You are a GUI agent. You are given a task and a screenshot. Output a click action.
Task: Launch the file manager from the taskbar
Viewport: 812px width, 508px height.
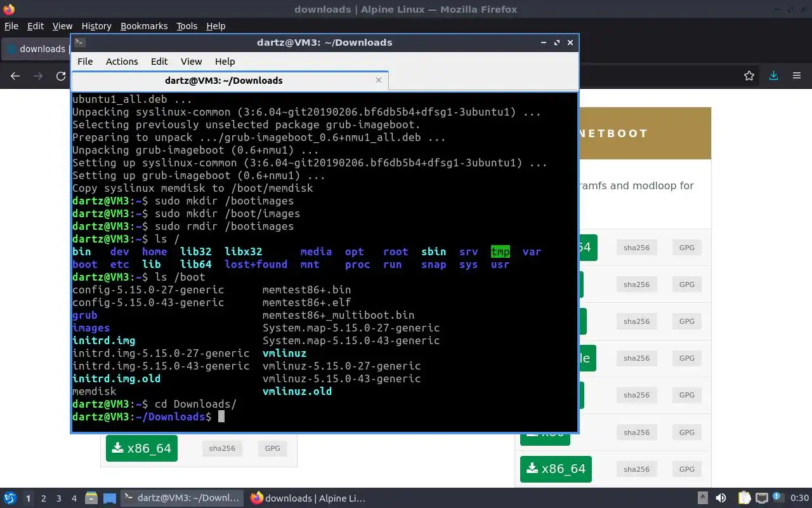[x=91, y=498]
